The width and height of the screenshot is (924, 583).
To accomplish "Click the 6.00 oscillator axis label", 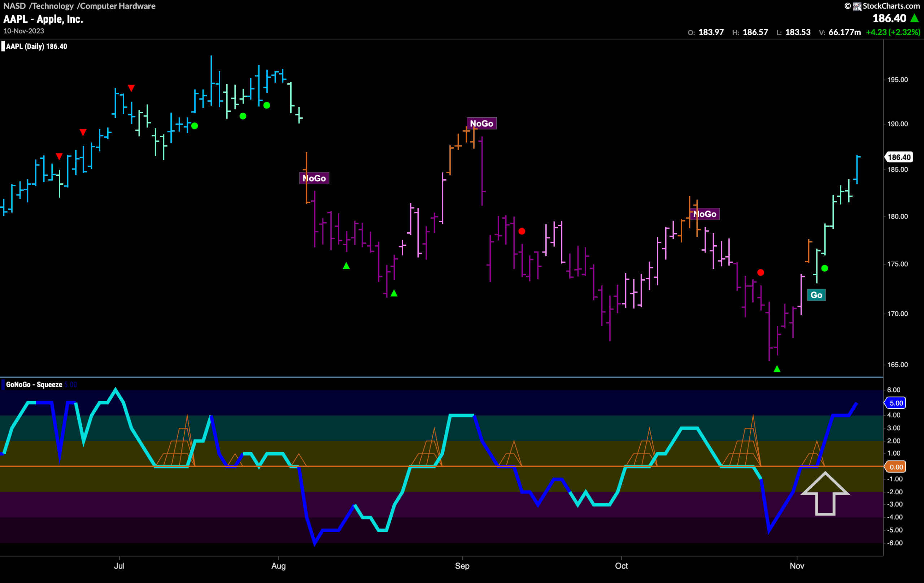I will pyautogui.click(x=894, y=390).
